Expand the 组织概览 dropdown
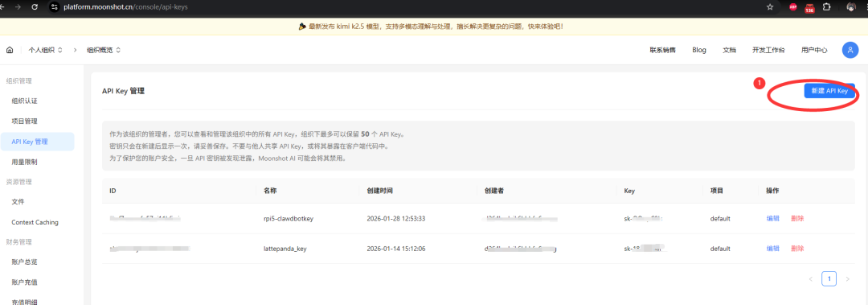Viewport: 868px width, 305px height. tap(104, 50)
